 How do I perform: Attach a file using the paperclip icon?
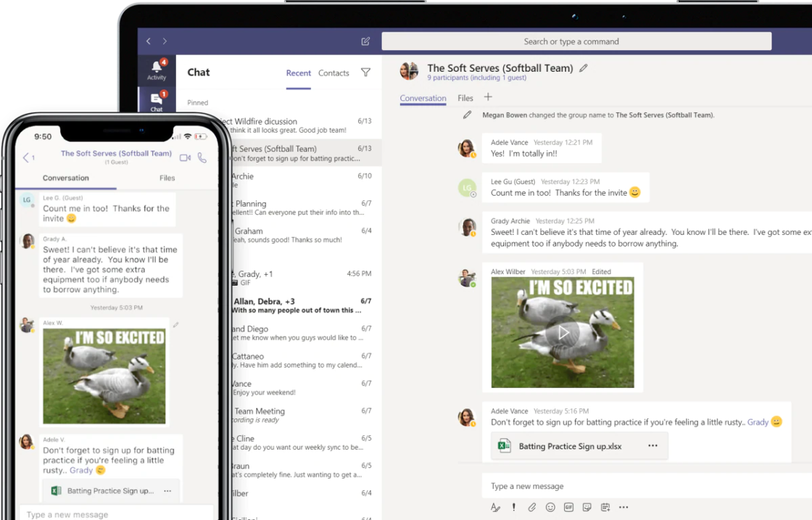pos(532,507)
